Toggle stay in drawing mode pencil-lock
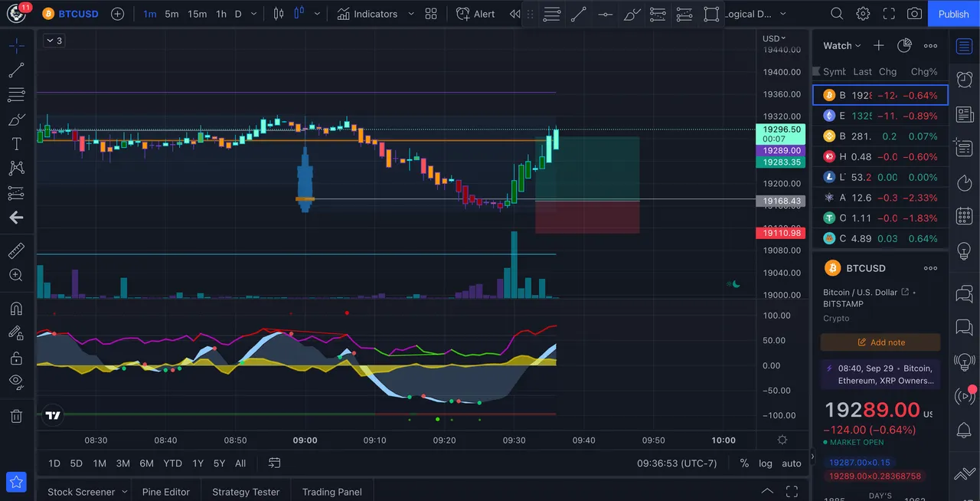This screenshot has height=501, width=980. click(16, 333)
